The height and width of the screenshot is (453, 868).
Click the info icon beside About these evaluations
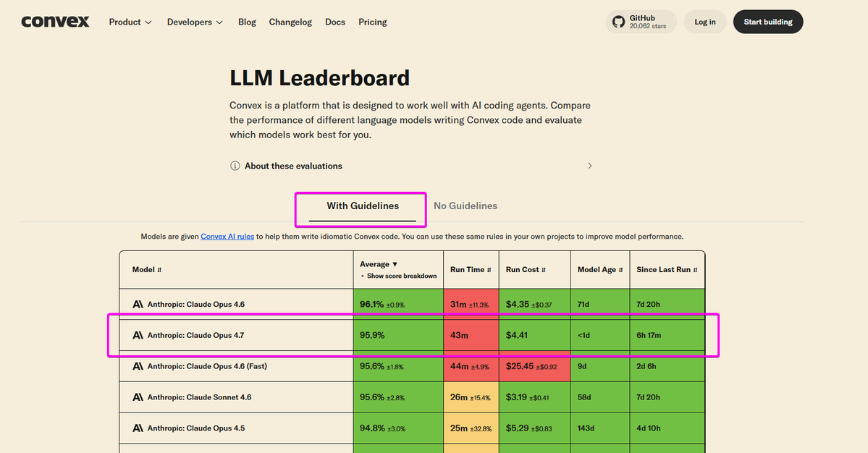click(235, 166)
